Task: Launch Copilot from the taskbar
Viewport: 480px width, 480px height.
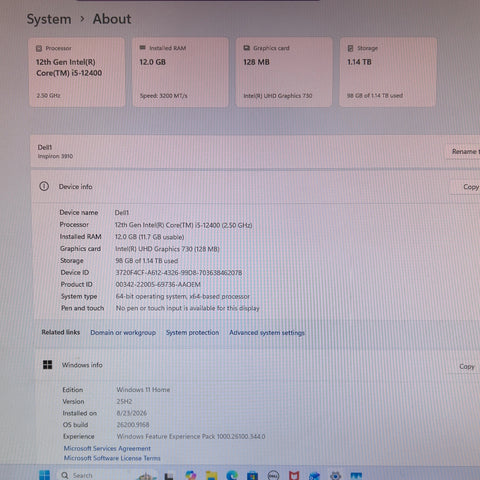Action: tap(191, 475)
